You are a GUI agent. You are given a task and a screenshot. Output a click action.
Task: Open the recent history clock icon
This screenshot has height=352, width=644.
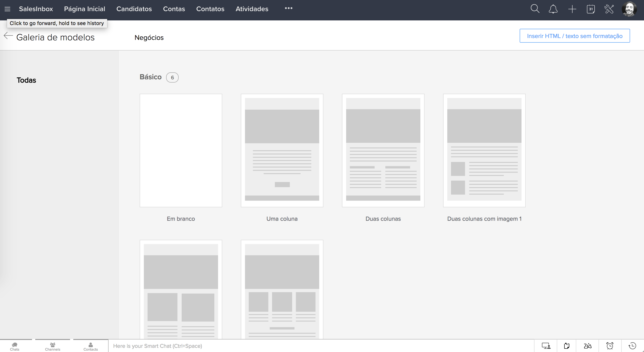point(632,346)
